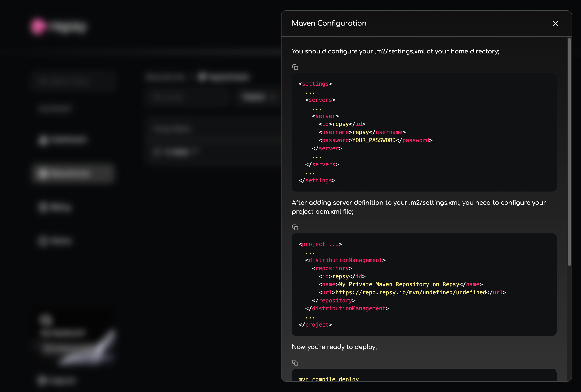Click the repo.repsy.io URL in the pom snippet

point(410,292)
